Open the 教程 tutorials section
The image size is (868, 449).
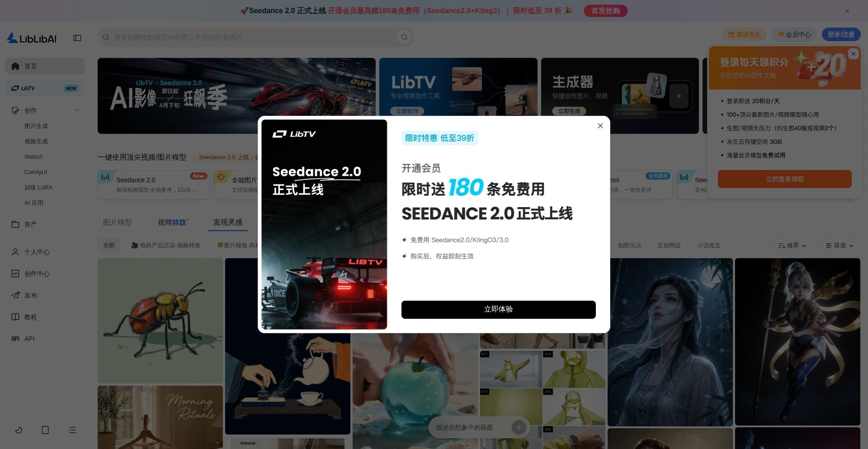click(x=31, y=317)
